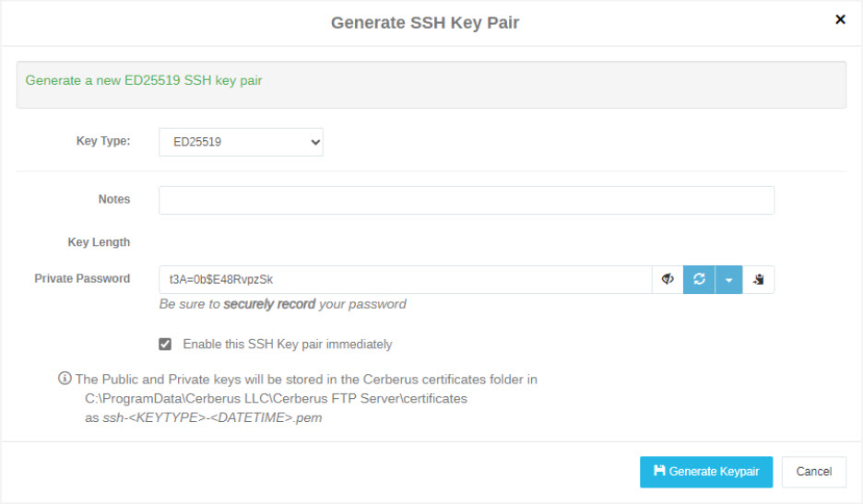Uncheck Enable this SSH Key pair immediately
This screenshot has width=863, height=504.
click(165, 344)
